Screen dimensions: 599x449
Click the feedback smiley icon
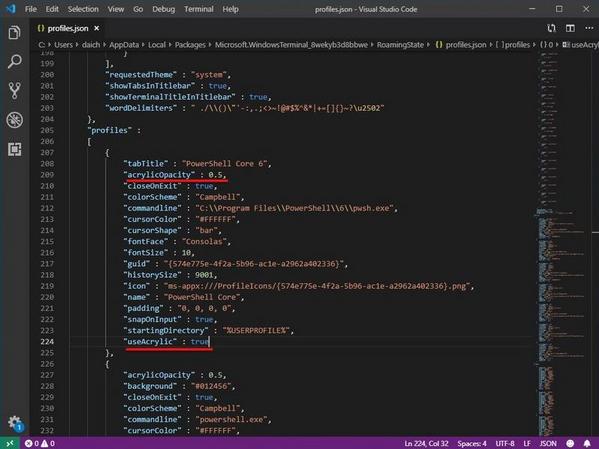pos(570,443)
